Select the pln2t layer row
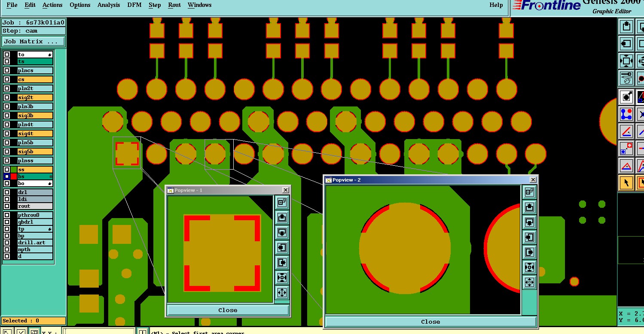The width and height of the screenshot is (644, 334). 35,88
